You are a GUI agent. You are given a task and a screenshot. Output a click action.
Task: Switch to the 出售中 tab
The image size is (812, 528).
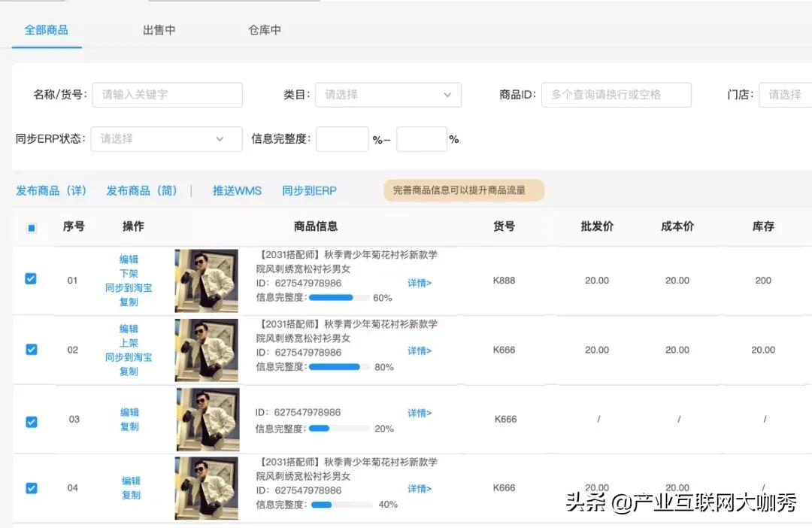click(159, 31)
